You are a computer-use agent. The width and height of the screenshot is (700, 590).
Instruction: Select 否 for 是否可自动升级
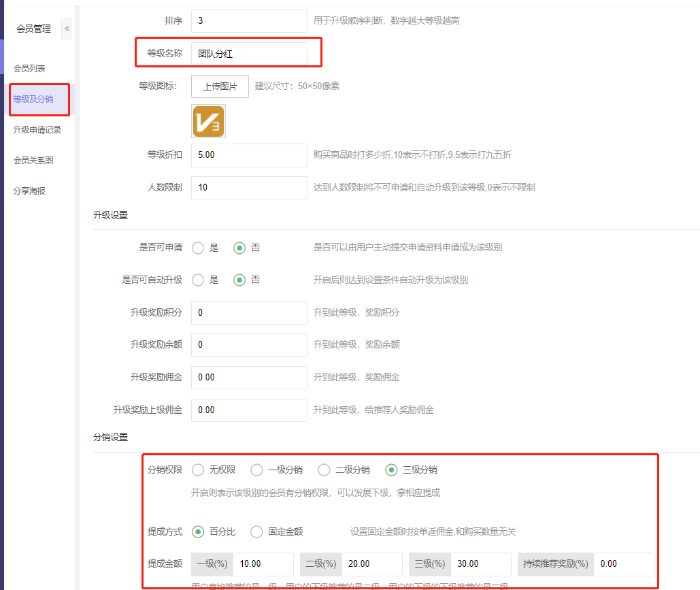(x=239, y=280)
